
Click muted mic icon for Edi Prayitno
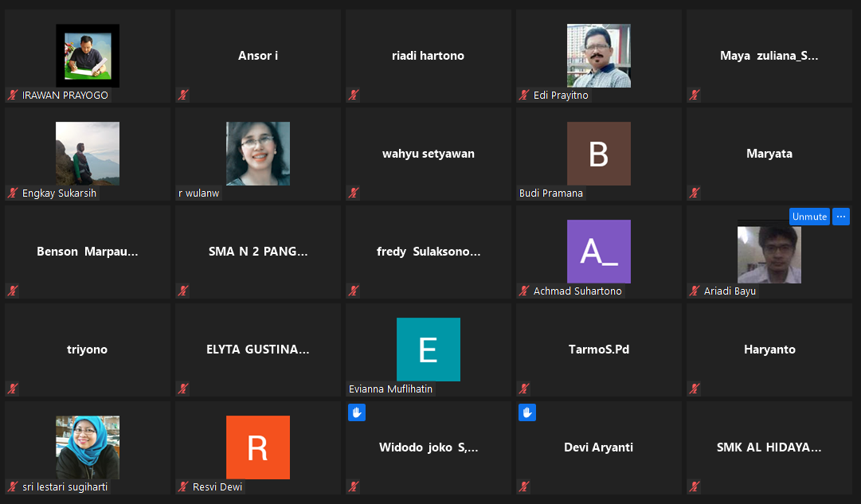tap(524, 95)
